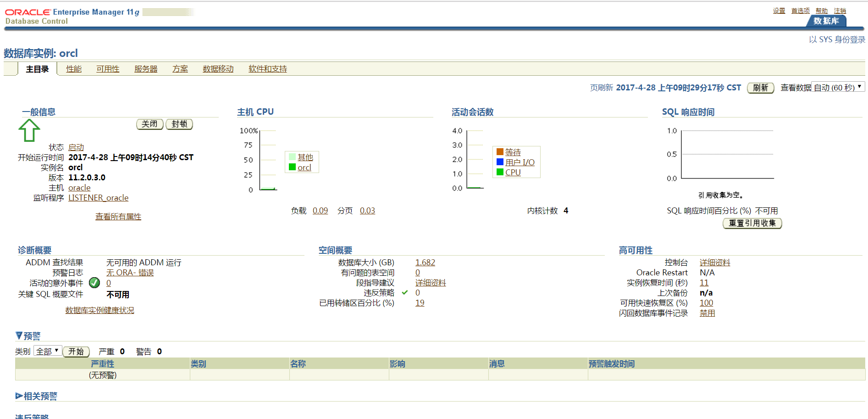The width and height of the screenshot is (868, 419).
Task: Click the green check next to 违反策略
Action: pos(405,292)
